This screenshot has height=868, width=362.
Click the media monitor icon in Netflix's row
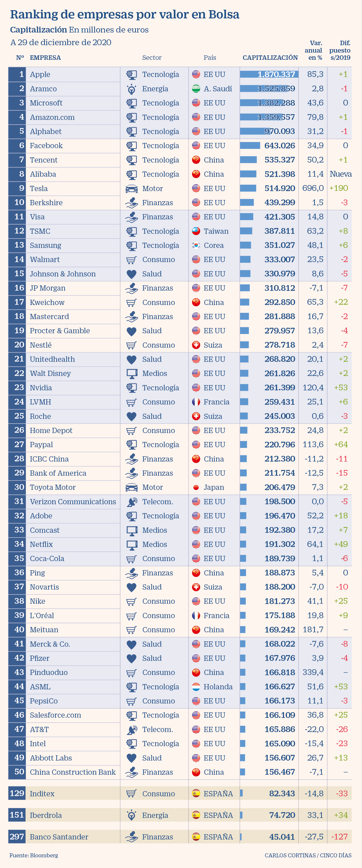pyautogui.click(x=132, y=544)
